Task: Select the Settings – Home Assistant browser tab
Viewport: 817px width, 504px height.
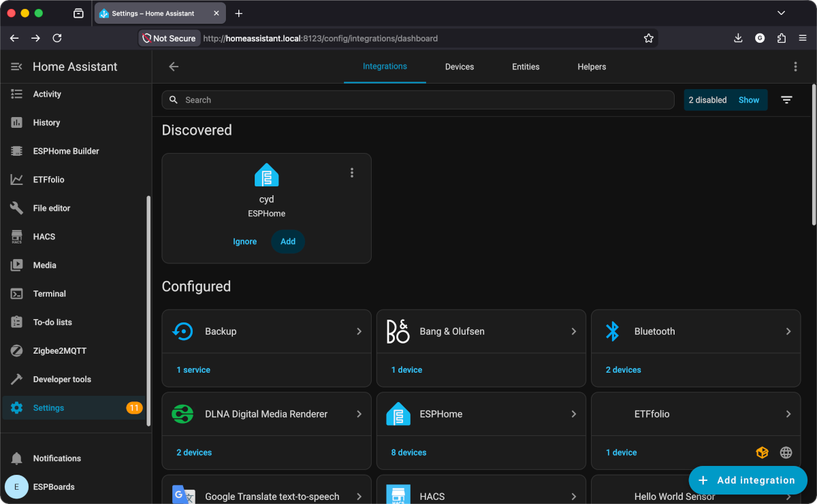Action: [161, 13]
